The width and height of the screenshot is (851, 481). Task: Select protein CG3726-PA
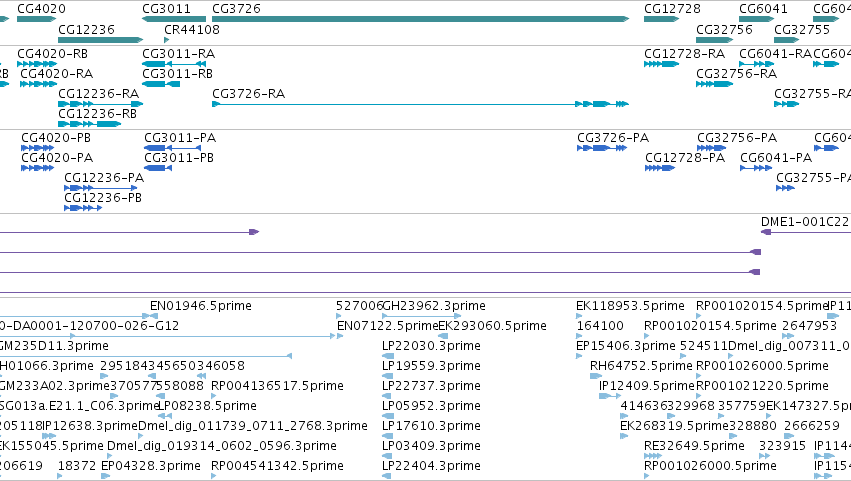[602, 148]
